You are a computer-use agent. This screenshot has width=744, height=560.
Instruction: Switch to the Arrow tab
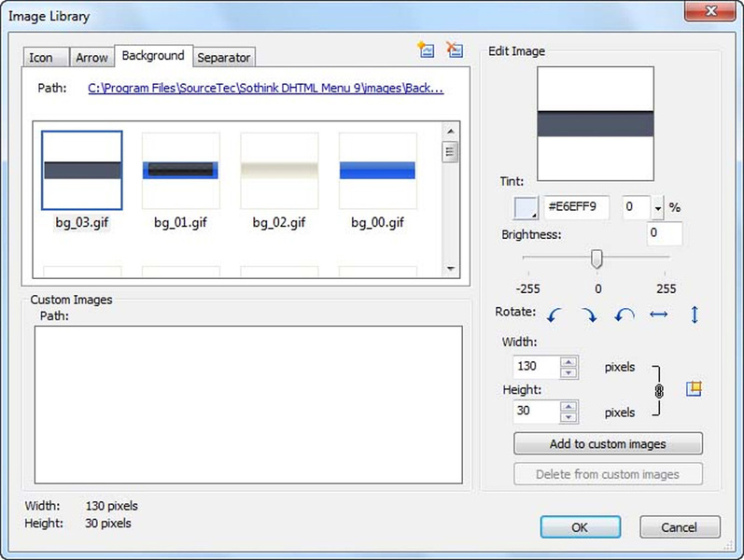(x=91, y=58)
